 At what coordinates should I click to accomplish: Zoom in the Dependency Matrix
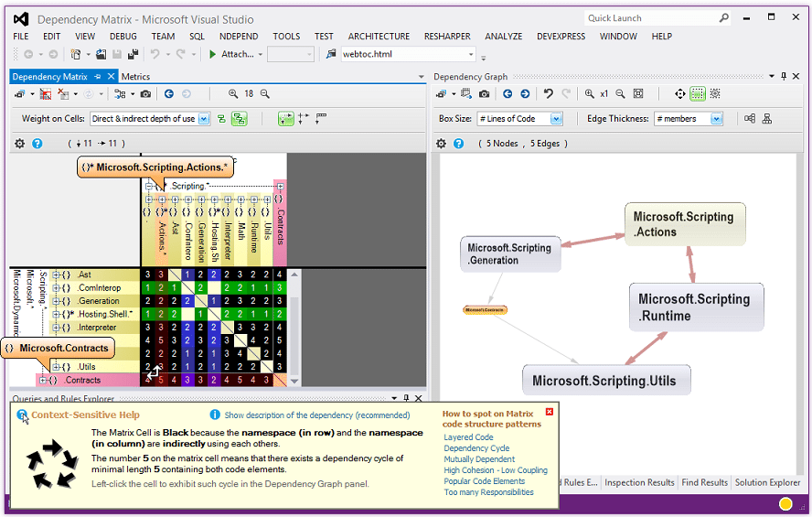pyautogui.click(x=233, y=93)
